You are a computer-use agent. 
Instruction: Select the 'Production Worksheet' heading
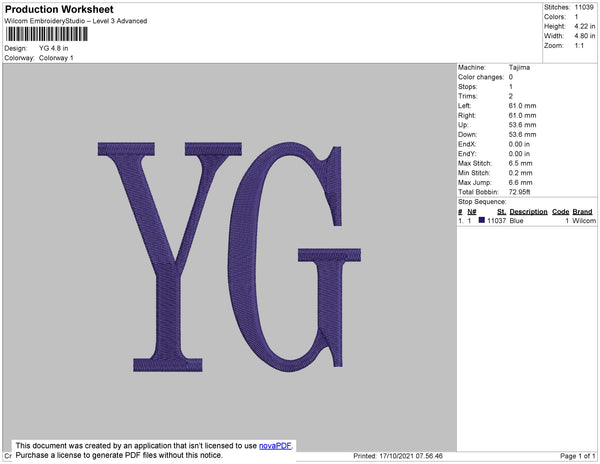point(59,10)
